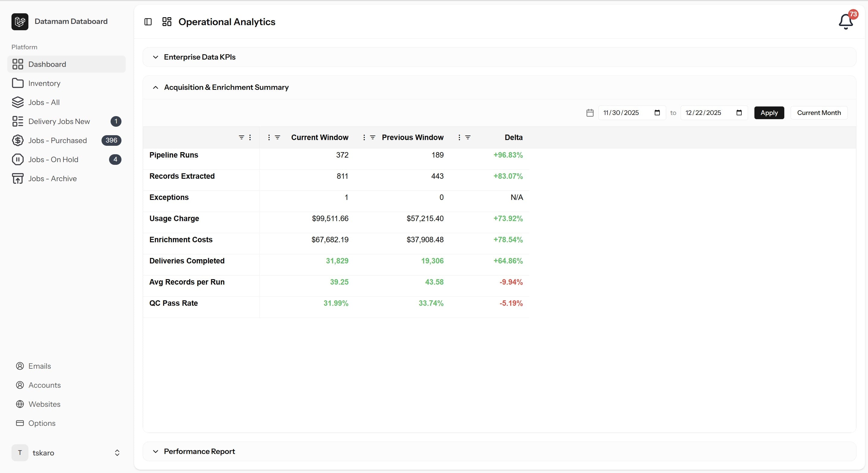Click the Exceptions row label
868x473 pixels.
169,197
